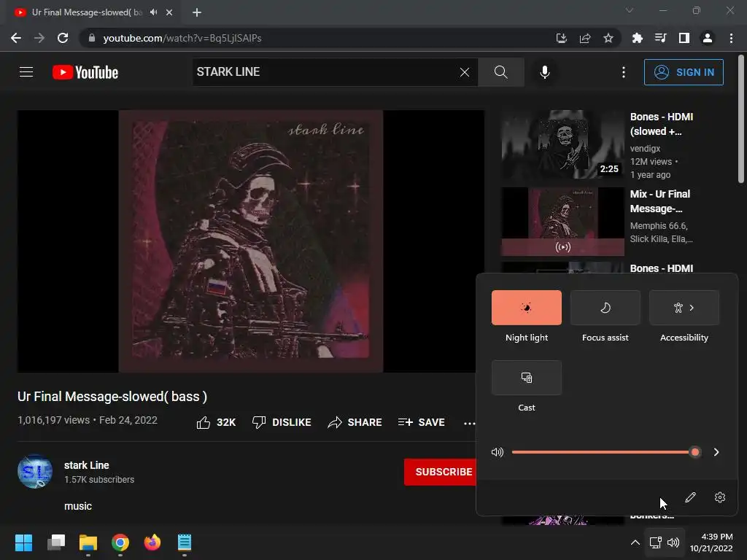Image resolution: width=747 pixels, height=560 pixels.
Task: Open File Explorer from taskbar
Action: (x=88, y=542)
